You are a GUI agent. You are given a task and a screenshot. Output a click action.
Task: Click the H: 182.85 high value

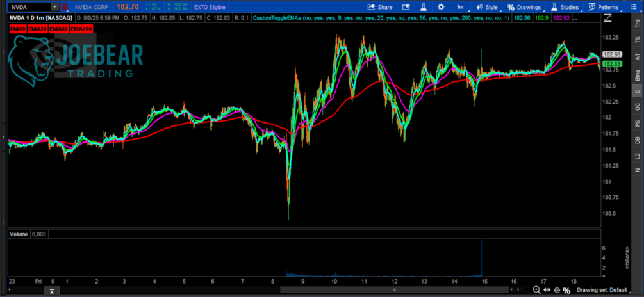click(x=163, y=18)
